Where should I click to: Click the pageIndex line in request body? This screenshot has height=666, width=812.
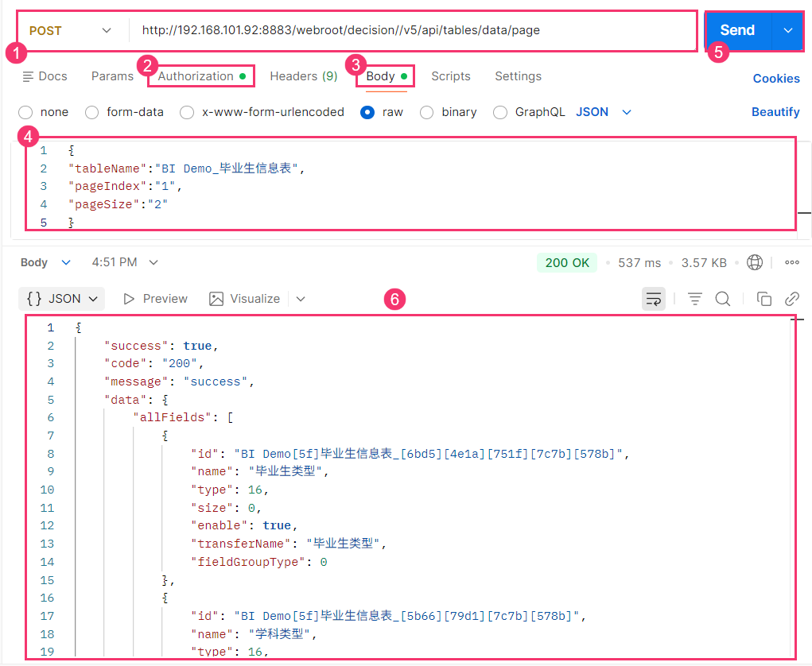[x=125, y=187]
